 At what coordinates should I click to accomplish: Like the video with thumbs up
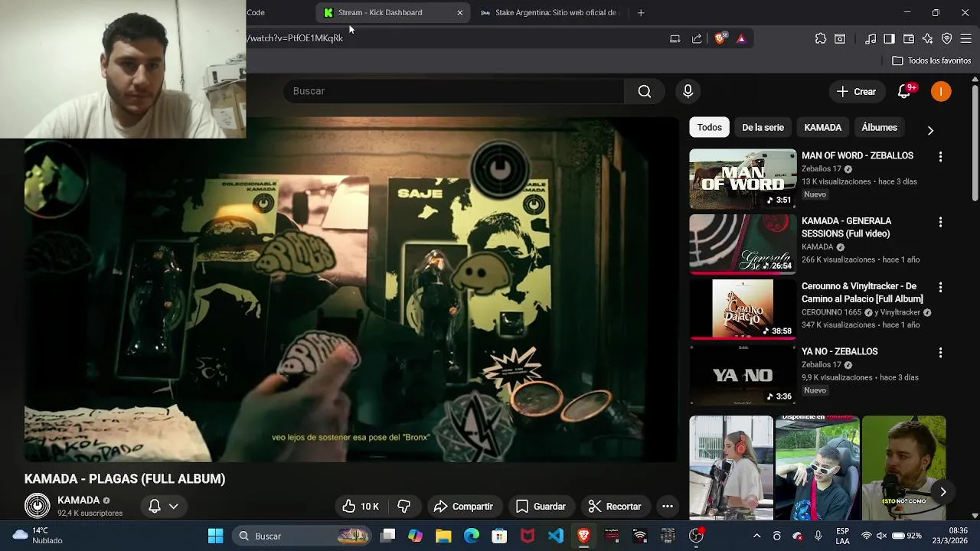point(361,506)
